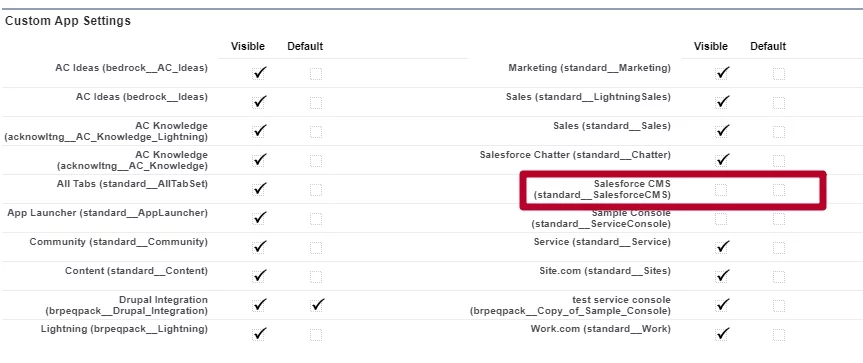Check Default for Sample Console
Screen dimensions: 863x363
779,219
